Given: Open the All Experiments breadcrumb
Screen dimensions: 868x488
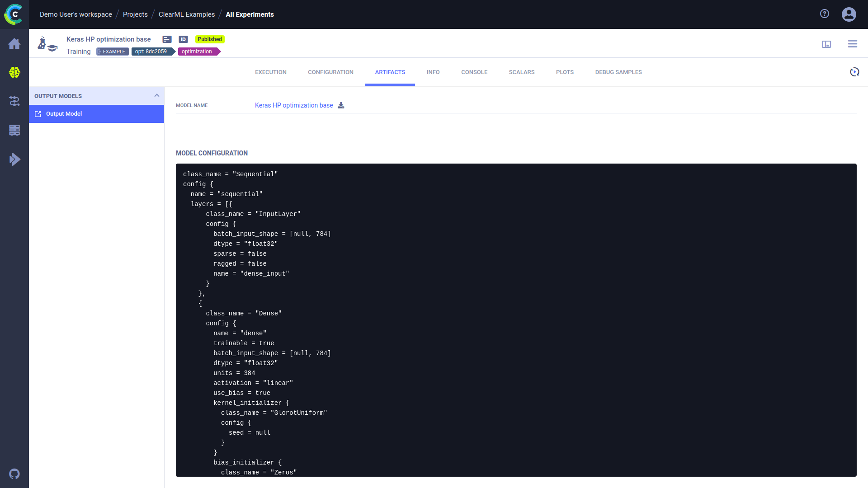Looking at the screenshot, I should coord(250,14).
